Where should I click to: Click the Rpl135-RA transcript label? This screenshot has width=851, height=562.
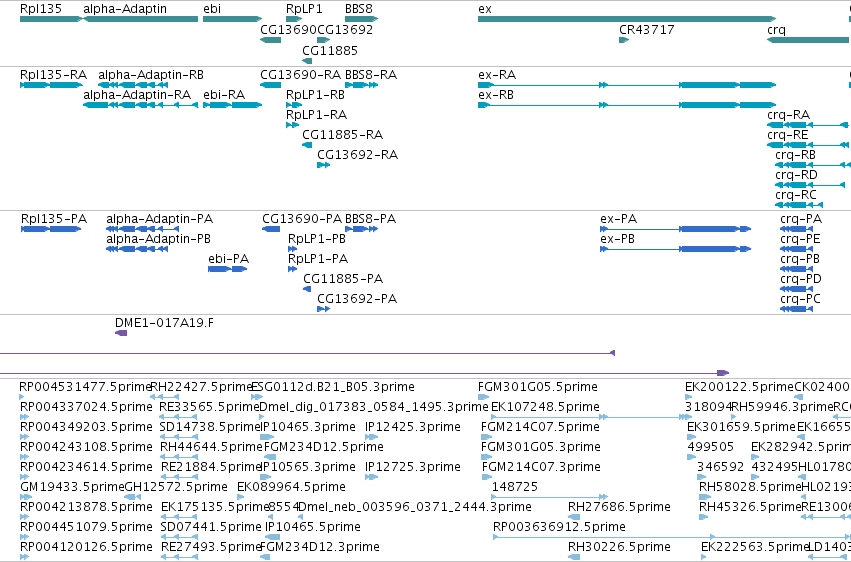[x=53, y=74]
